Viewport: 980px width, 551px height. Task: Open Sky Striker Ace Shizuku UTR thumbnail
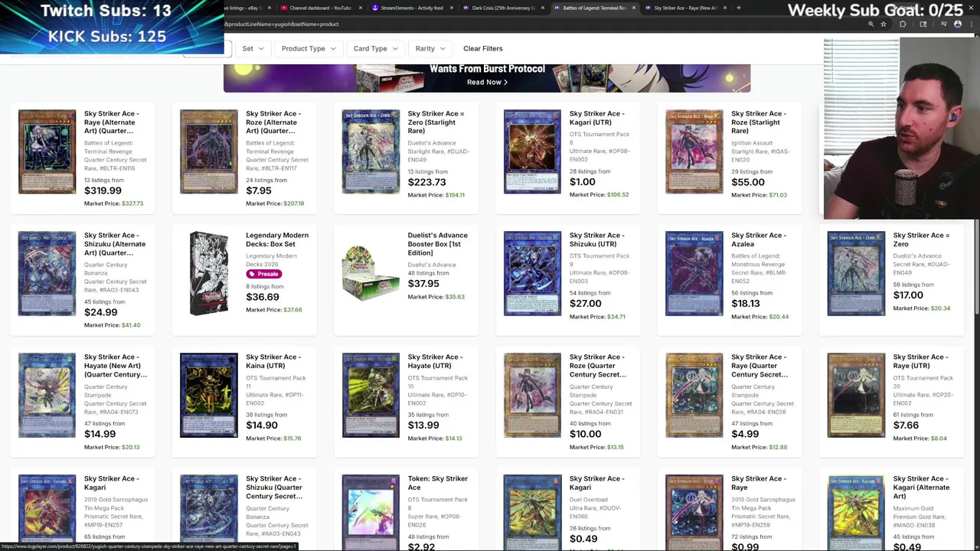click(532, 273)
